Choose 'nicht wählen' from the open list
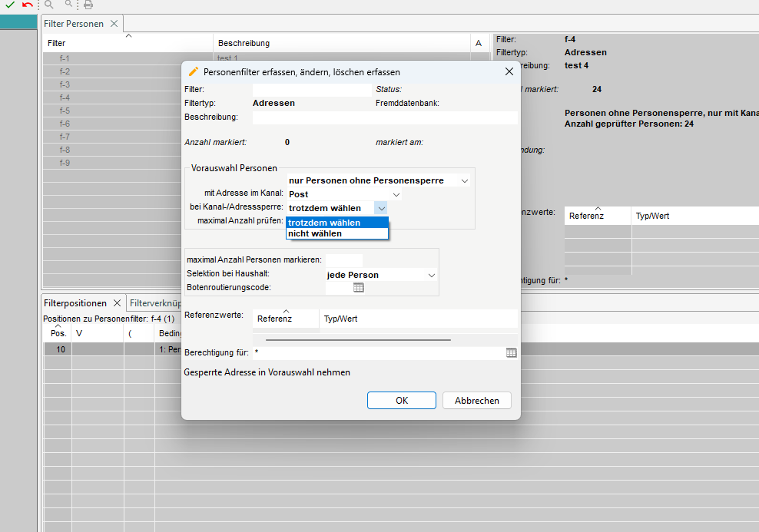Viewport: 759px width, 532px height. (x=315, y=233)
